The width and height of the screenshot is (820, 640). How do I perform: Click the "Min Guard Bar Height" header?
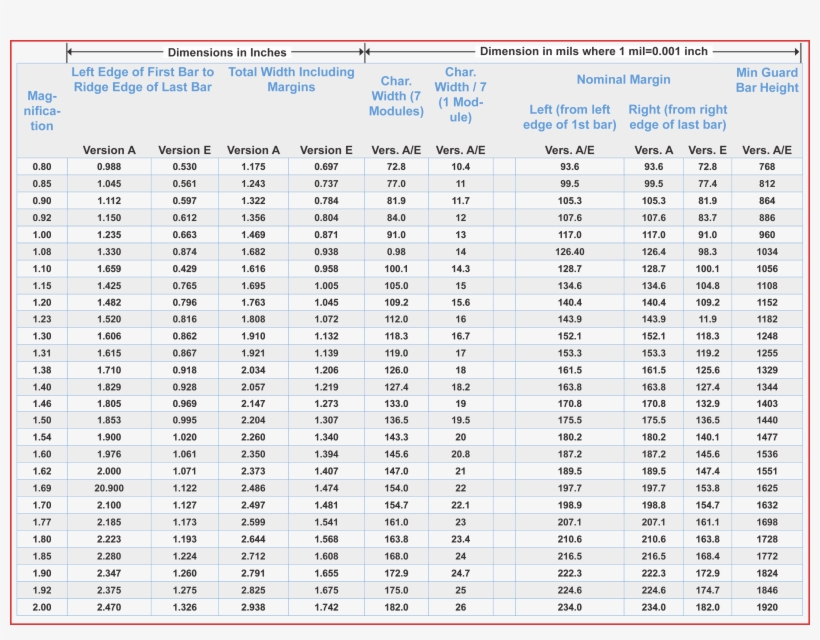pyautogui.click(x=767, y=80)
